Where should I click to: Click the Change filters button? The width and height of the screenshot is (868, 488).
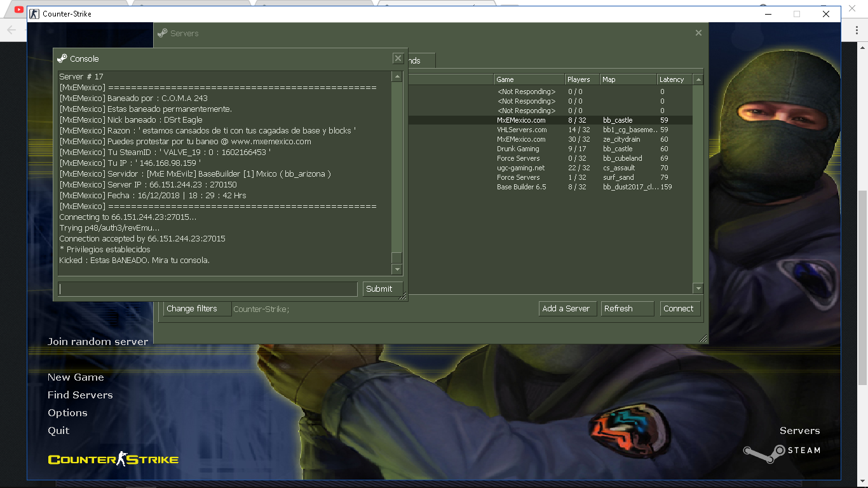pos(197,309)
